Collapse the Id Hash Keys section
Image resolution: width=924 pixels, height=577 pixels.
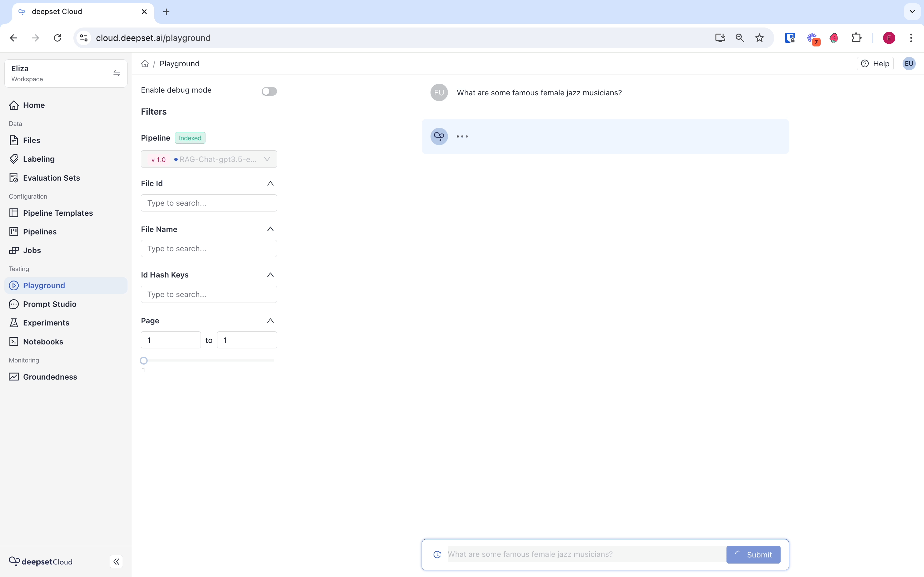pos(270,274)
